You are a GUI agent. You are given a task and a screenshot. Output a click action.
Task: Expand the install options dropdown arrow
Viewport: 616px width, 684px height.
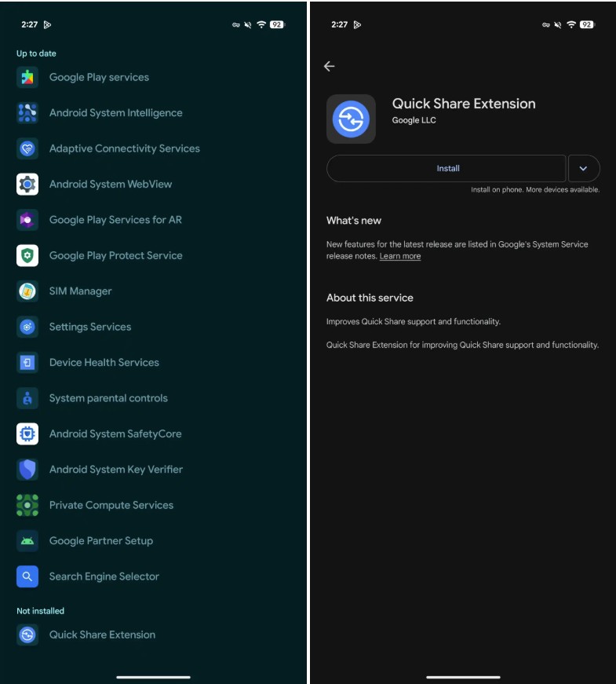(x=583, y=168)
